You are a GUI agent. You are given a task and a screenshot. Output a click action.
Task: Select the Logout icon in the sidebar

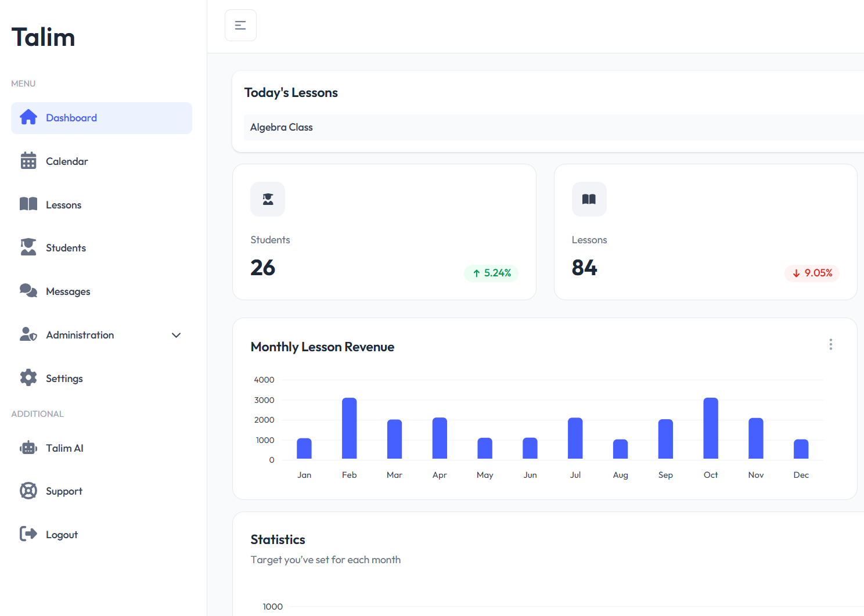point(28,534)
